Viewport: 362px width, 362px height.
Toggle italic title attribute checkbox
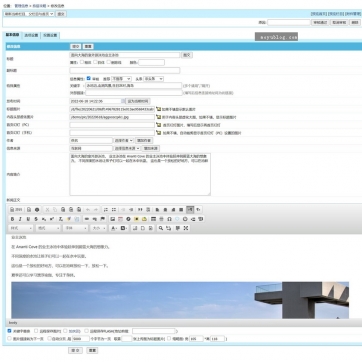click(x=95, y=62)
